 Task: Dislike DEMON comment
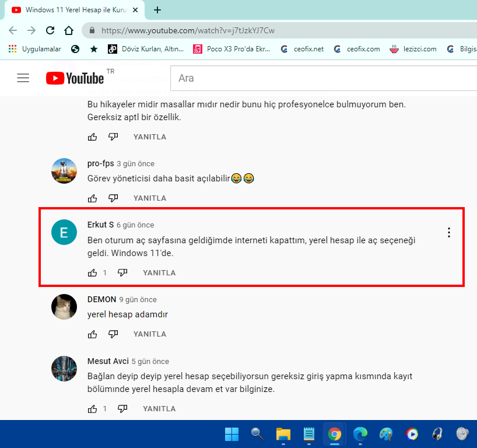pyautogui.click(x=113, y=334)
